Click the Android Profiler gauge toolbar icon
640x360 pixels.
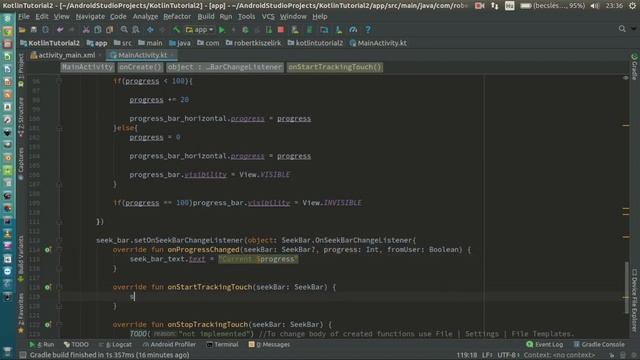pyautogui.click(x=353, y=30)
